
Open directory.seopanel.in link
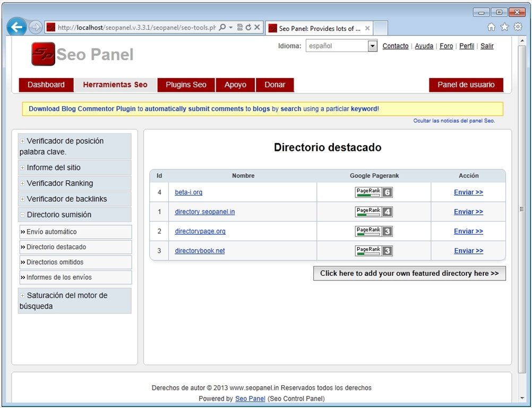click(x=204, y=212)
